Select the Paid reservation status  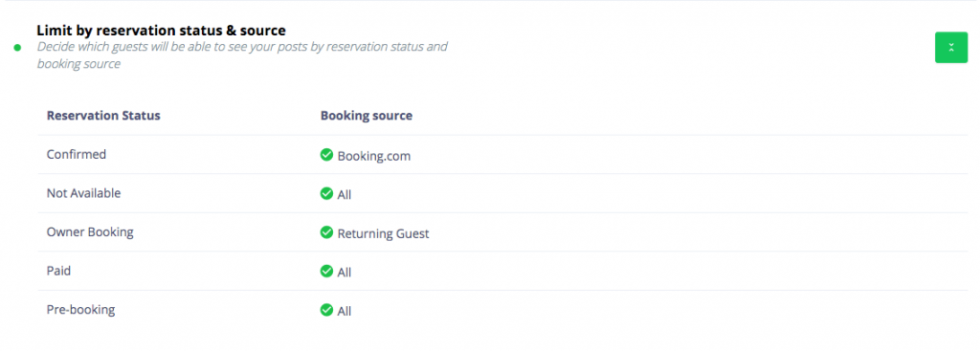click(x=58, y=271)
